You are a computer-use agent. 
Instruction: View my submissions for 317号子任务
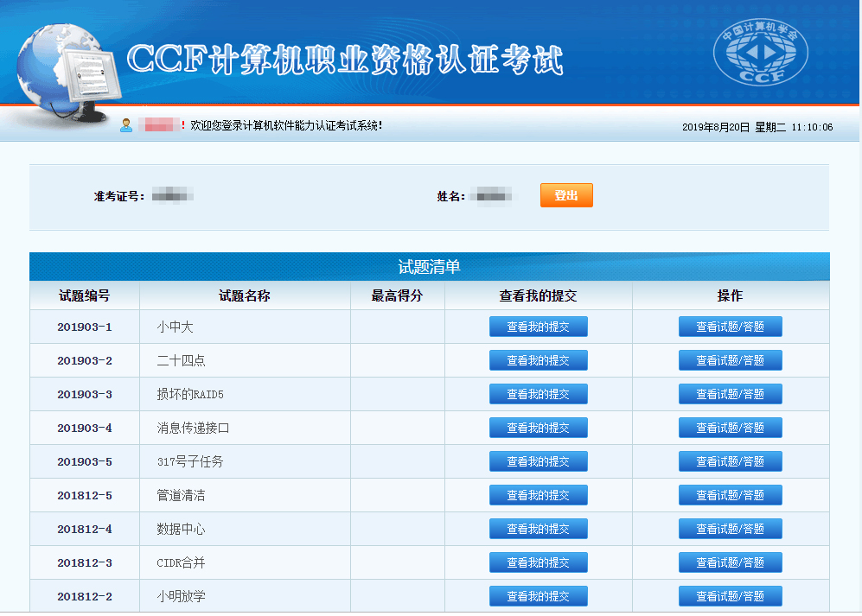538,461
